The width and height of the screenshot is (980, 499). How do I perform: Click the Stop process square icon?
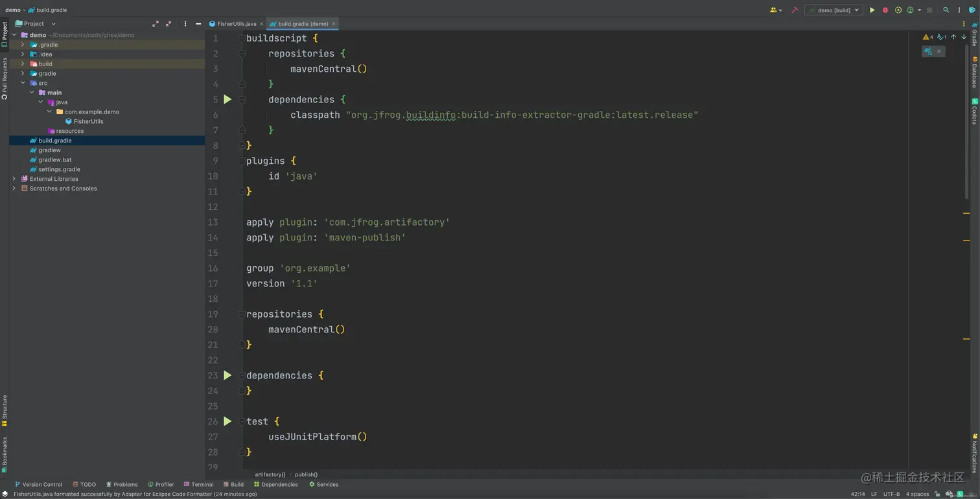coord(929,10)
